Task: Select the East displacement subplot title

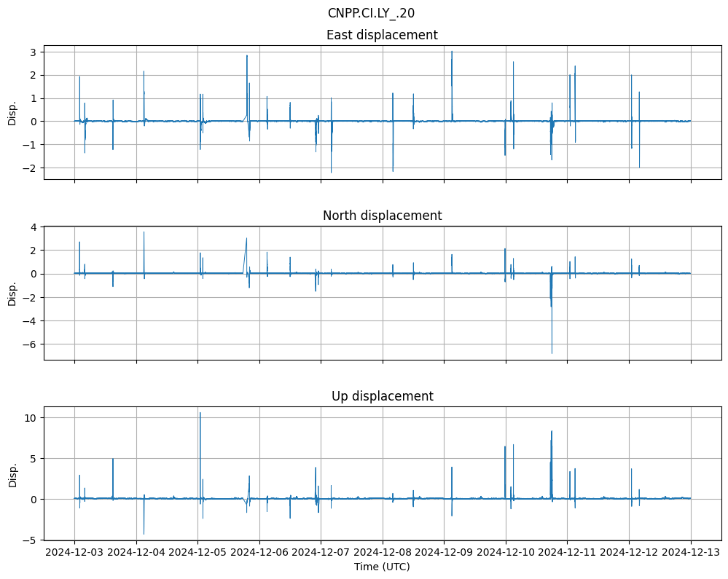Action: point(382,35)
